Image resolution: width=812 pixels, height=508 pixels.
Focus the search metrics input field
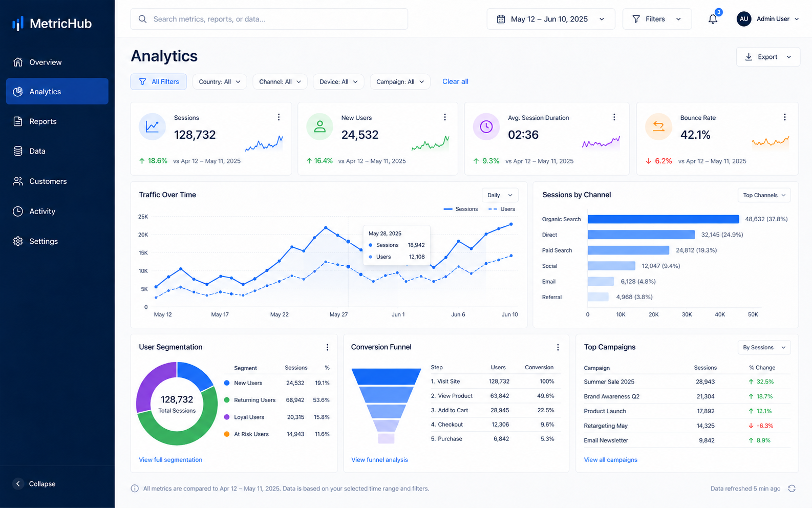pos(269,19)
